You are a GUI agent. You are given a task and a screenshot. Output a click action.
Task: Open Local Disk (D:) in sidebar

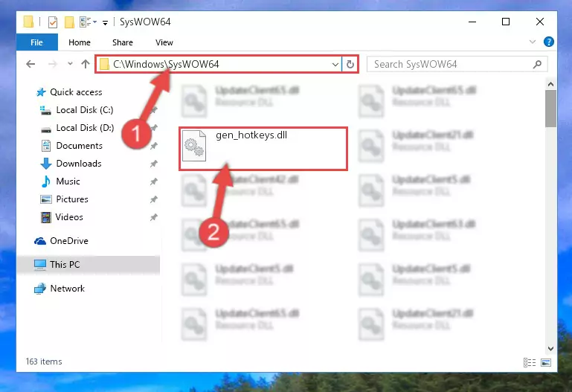pyautogui.click(x=85, y=128)
